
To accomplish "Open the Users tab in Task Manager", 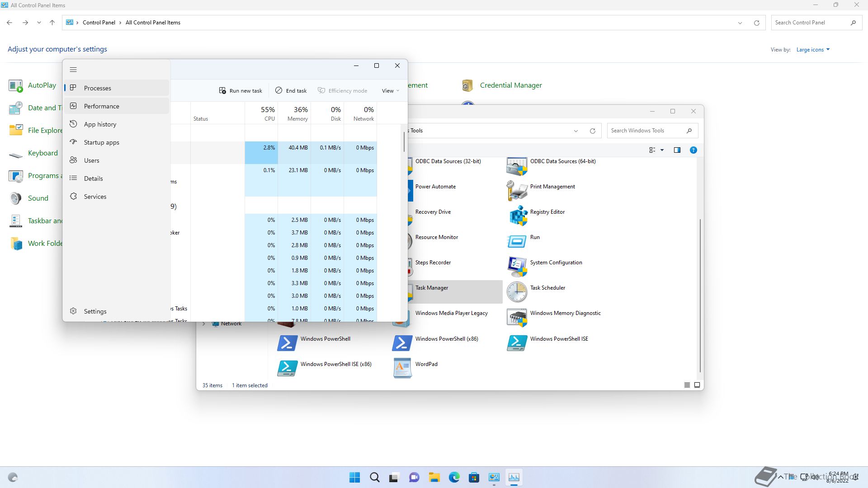I will (117, 160).
